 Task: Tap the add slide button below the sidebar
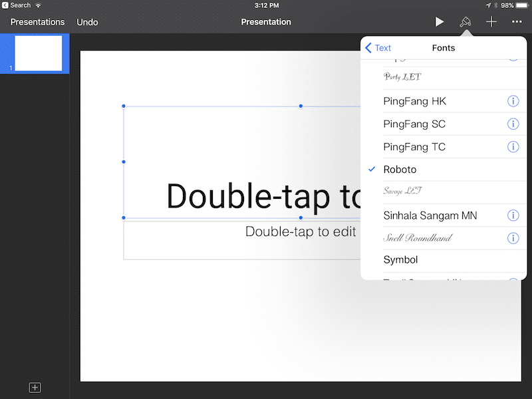(x=35, y=387)
